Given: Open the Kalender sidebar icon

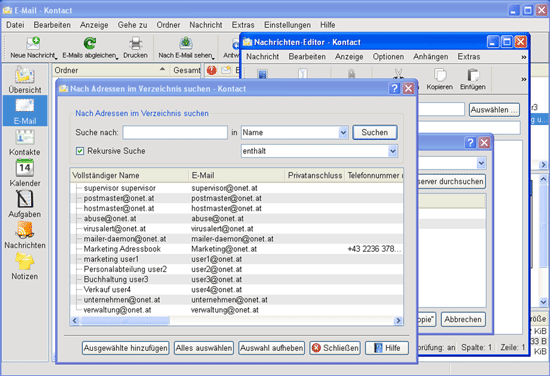Looking at the screenshot, I should click(x=25, y=168).
